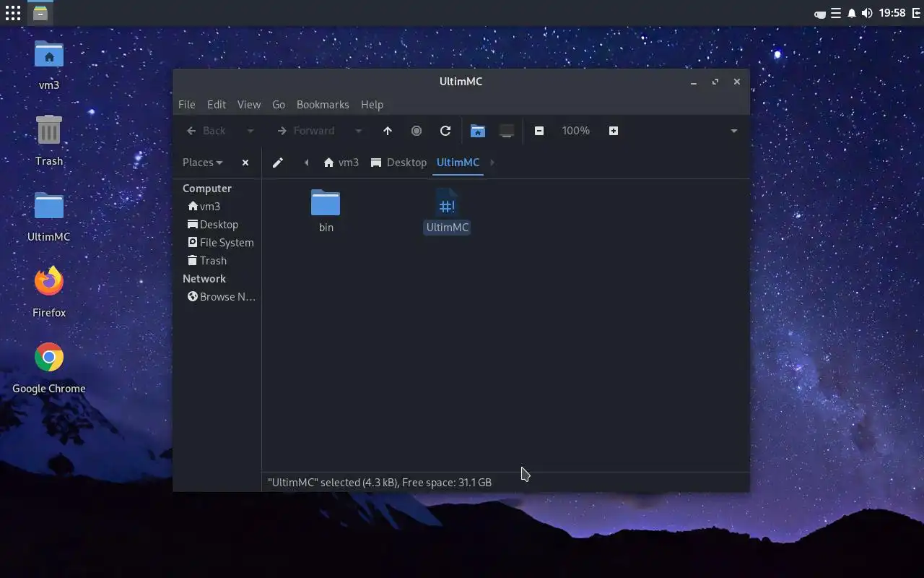Click the Google Chrome desktop icon
This screenshot has width=924, height=578.
49,368
